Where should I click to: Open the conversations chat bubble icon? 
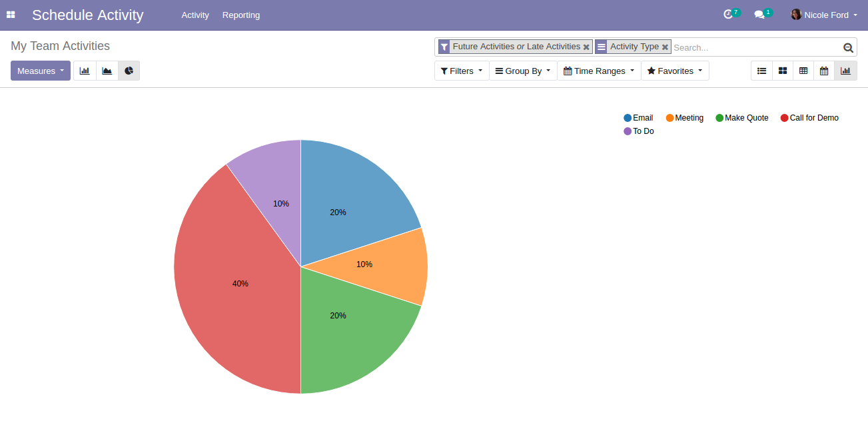pyautogui.click(x=759, y=15)
